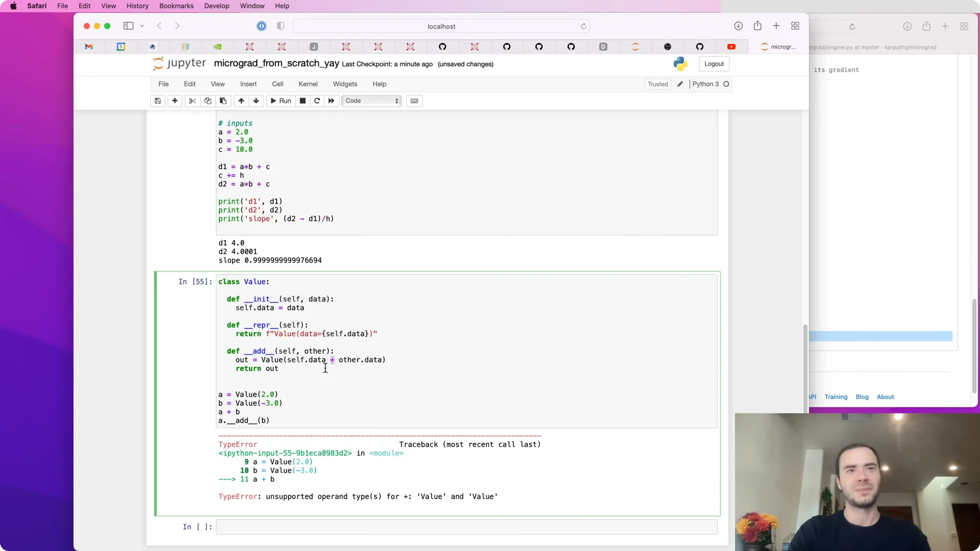Open Blog link in background window
This screenshot has width=980, height=551.
(x=862, y=396)
